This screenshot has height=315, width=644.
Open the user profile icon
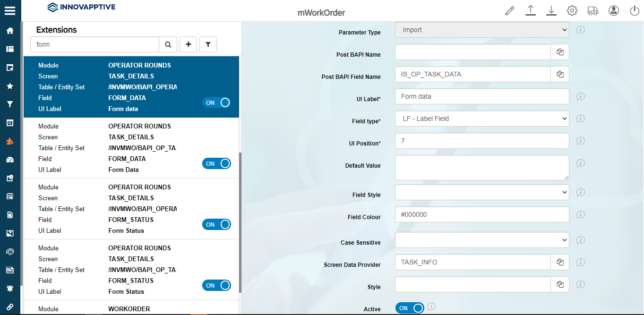614,10
